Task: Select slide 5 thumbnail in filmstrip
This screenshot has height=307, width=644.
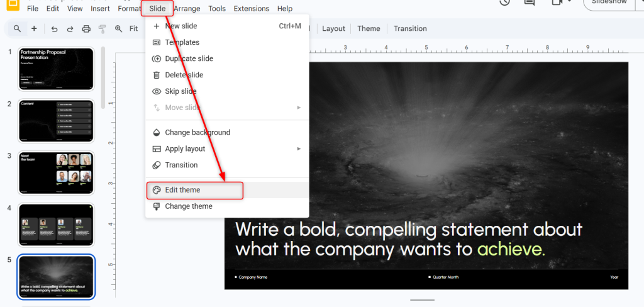Action: click(56, 277)
